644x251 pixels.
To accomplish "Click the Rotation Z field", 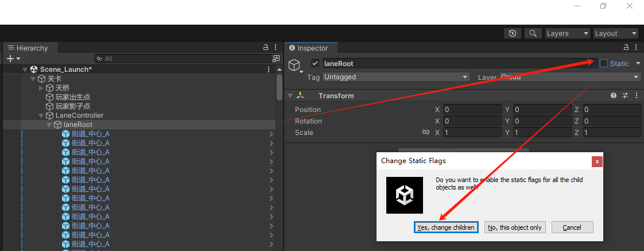I will [x=611, y=121].
